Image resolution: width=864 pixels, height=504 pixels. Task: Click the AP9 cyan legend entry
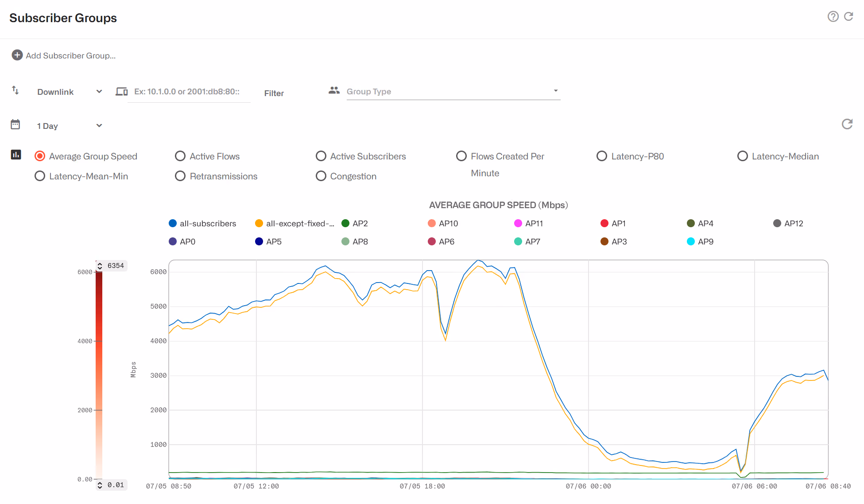click(700, 241)
